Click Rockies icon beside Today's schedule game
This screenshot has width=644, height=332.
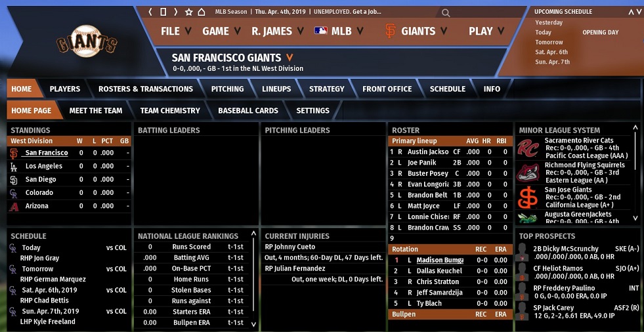click(x=13, y=248)
